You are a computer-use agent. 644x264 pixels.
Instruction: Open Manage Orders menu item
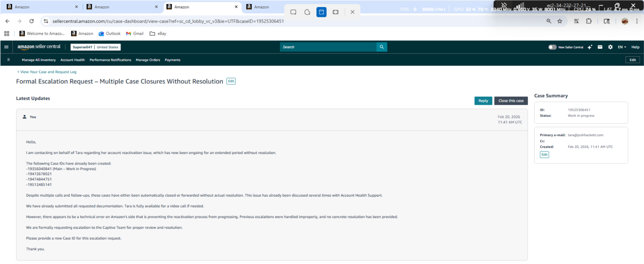[148, 60]
